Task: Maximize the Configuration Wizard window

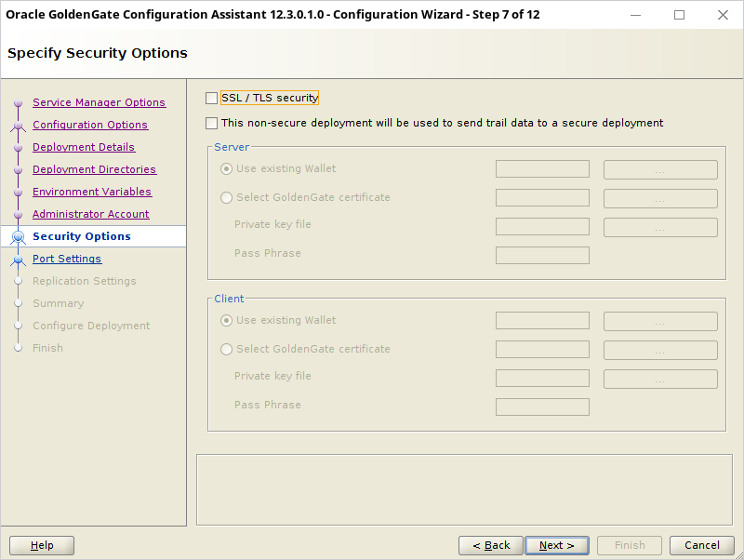Action: (x=679, y=15)
